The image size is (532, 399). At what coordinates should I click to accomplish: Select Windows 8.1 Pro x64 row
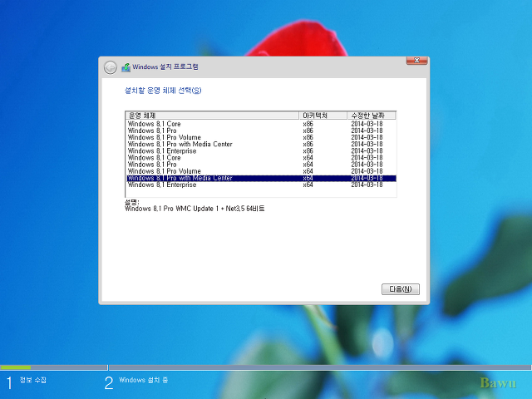click(x=261, y=165)
